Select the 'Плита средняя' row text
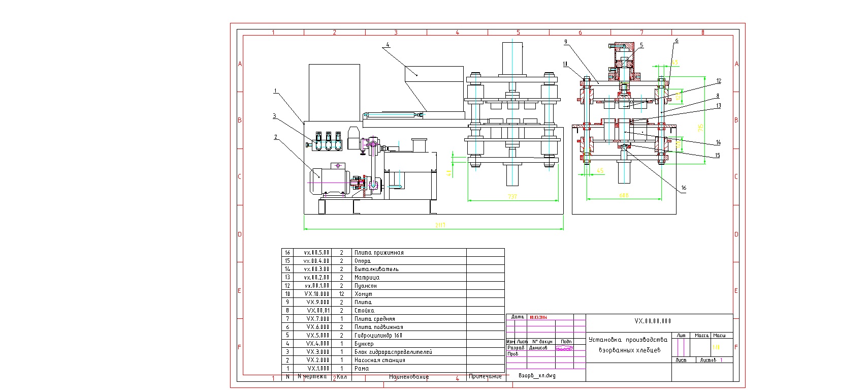Viewport: 868px width, 390px height. coord(375,319)
